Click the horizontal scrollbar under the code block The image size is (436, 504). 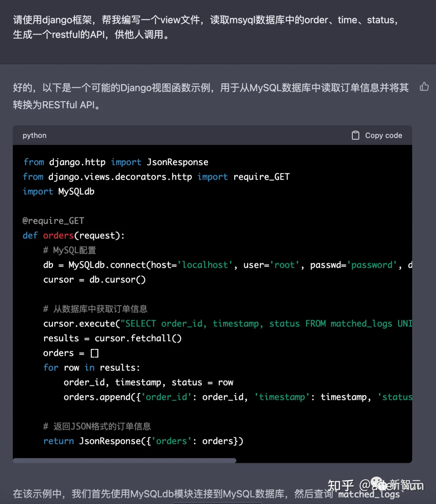point(124,460)
